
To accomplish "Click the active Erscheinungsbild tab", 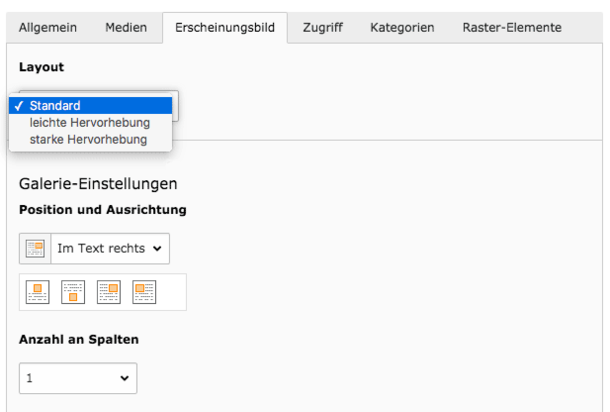I will (x=225, y=28).
